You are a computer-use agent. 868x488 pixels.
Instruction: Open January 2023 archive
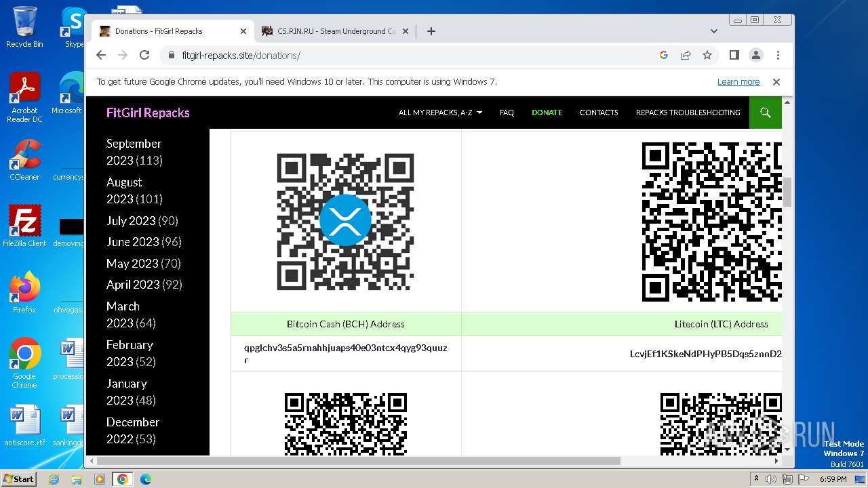coord(127,392)
